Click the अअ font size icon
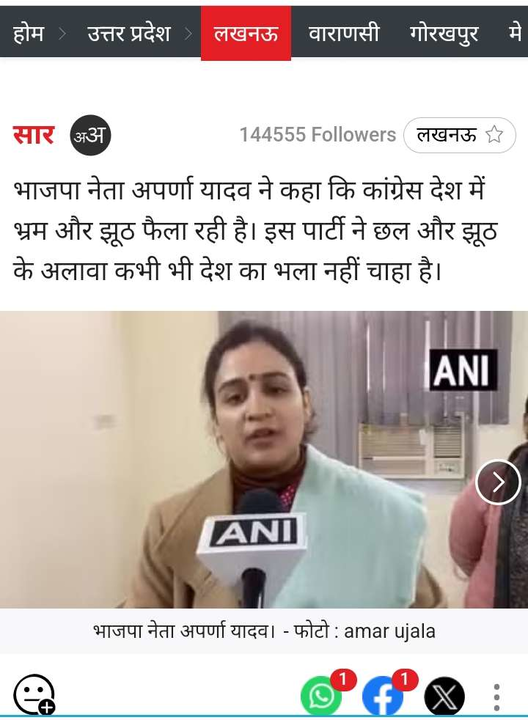The width and height of the screenshot is (528, 720). (90, 135)
